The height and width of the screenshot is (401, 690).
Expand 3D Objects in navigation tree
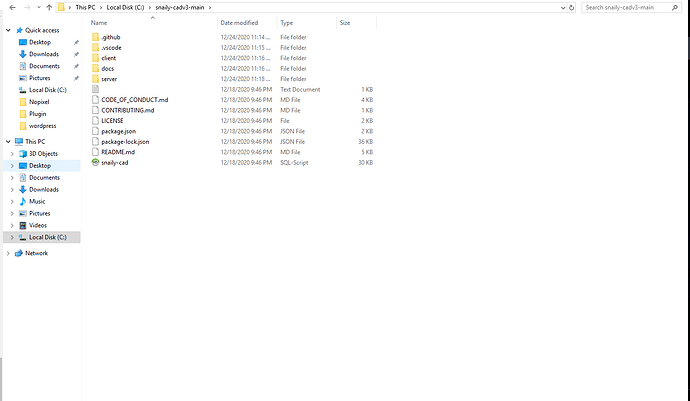[12, 154]
